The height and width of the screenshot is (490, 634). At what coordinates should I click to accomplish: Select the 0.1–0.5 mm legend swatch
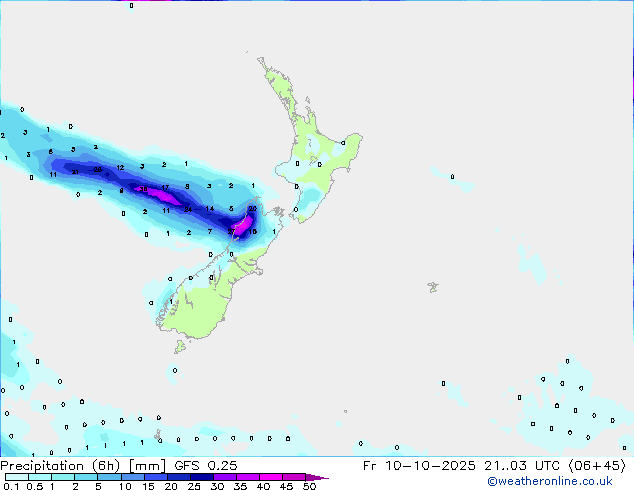[x=17, y=477]
